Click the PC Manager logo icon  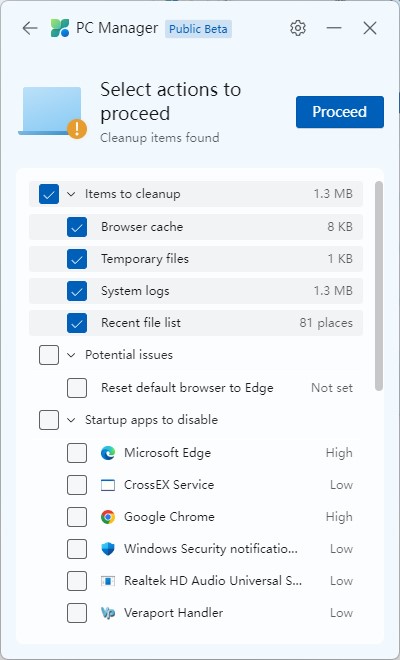(x=60, y=28)
